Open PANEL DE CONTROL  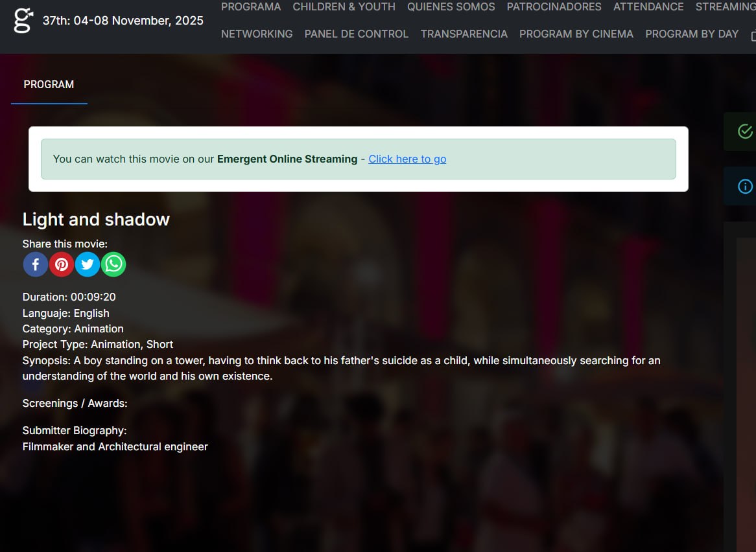coord(357,34)
